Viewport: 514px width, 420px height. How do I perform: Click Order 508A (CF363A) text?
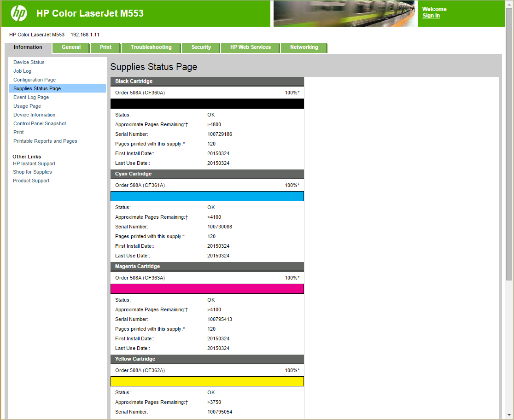tap(140, 278)
